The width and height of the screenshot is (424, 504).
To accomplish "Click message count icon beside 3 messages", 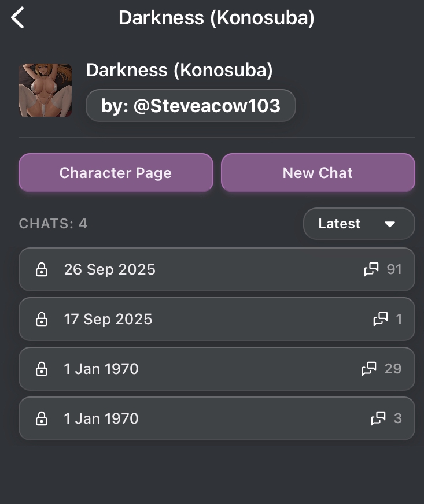I will [378, 418].
